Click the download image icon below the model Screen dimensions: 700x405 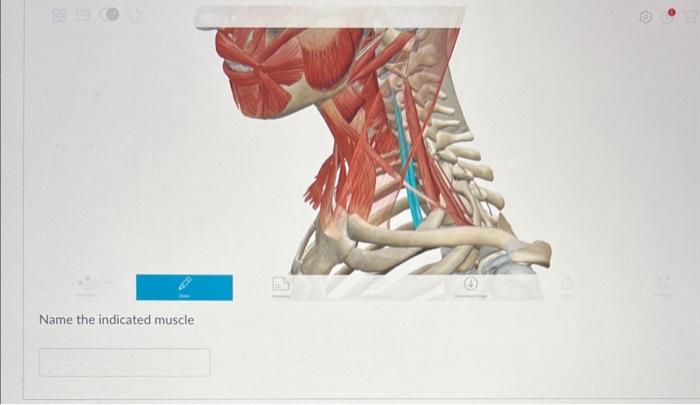[x=471, y=286]
